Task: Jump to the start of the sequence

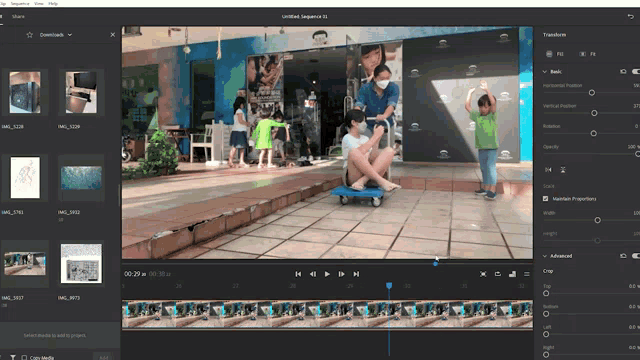Action: [298, 274]
